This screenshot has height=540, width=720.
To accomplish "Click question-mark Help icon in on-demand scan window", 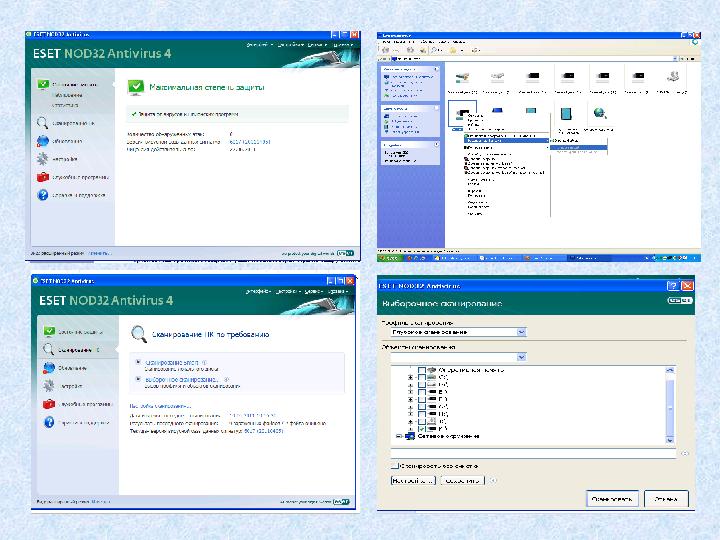I will (x=49, y=422).
